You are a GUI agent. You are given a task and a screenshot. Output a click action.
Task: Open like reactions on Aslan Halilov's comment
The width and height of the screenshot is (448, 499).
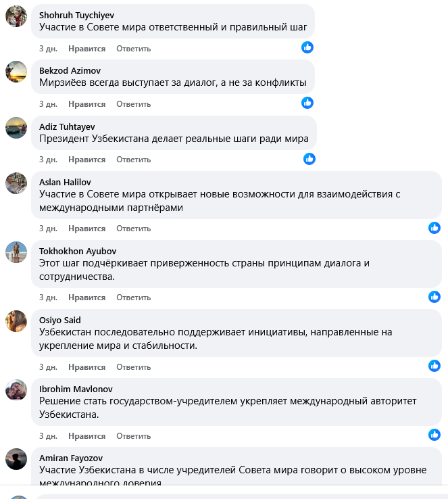[x=434, y=228]
